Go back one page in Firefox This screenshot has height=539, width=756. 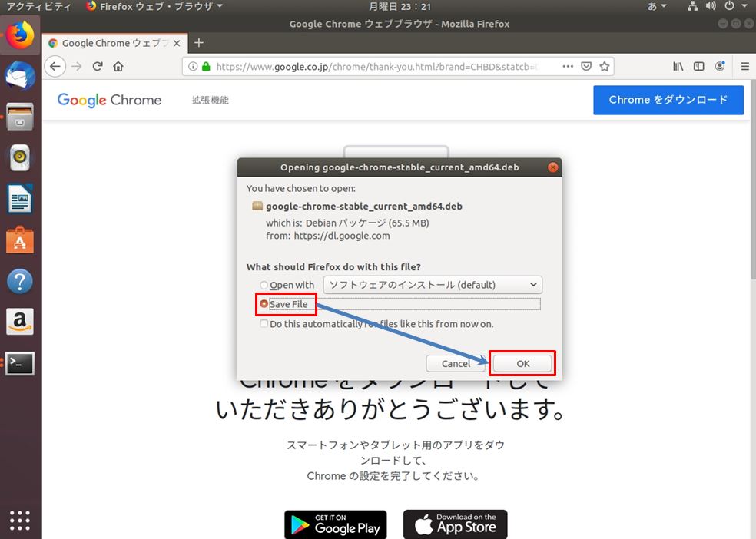[55, 67]
